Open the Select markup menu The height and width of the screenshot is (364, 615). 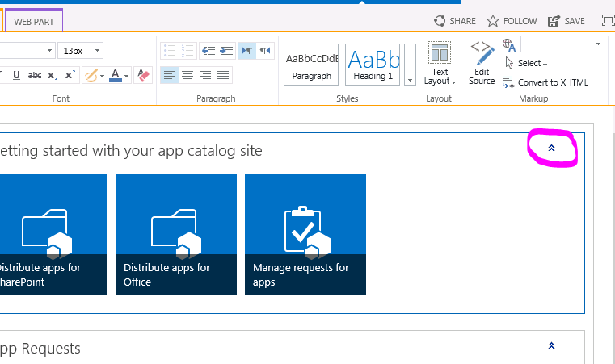point(532,63)
